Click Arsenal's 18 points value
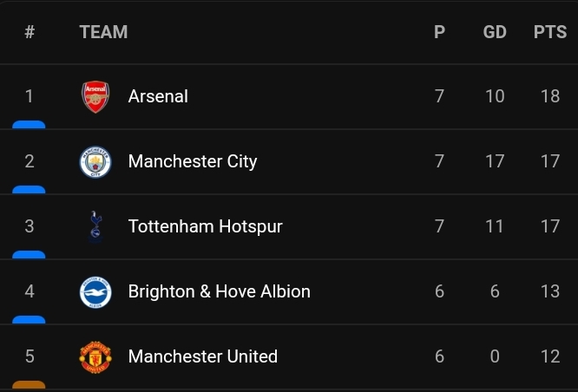This screenshot has width=578, height=392. coord(550,96)
